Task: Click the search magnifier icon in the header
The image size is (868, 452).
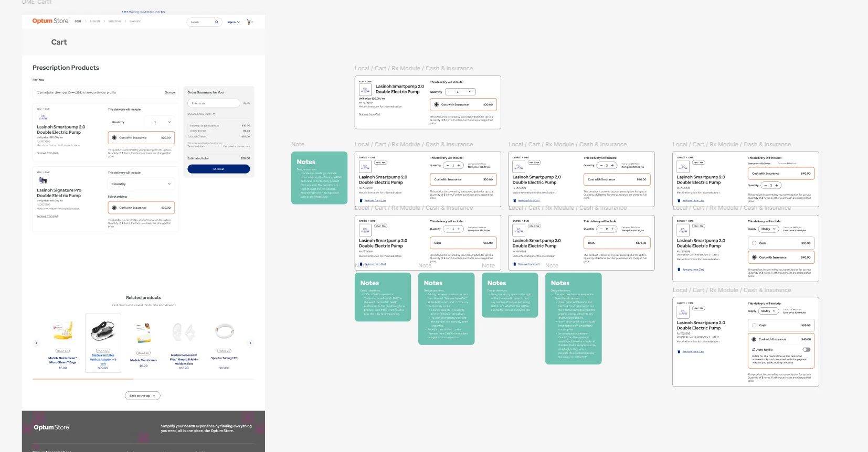Action: tap(216, 22)
